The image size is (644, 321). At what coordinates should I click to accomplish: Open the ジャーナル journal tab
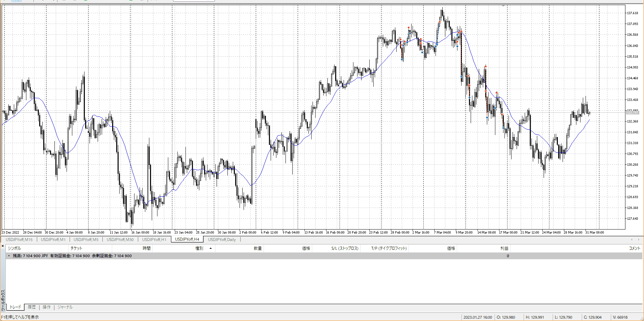point(65,307)
